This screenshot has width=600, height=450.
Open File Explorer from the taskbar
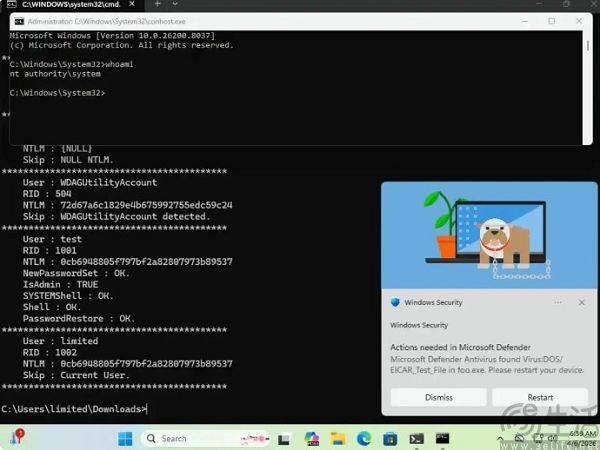[x=338, y=439]
